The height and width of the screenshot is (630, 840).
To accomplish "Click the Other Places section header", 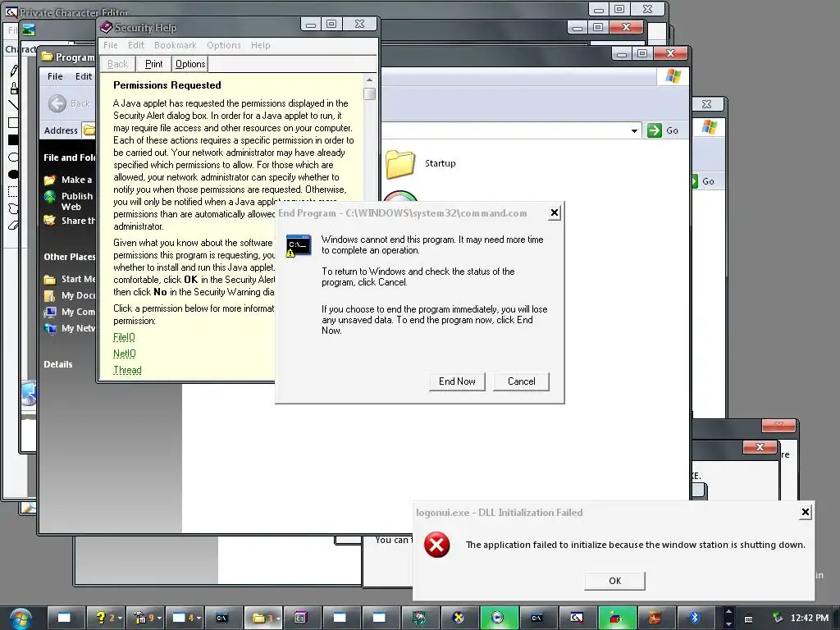I will 70,257.
